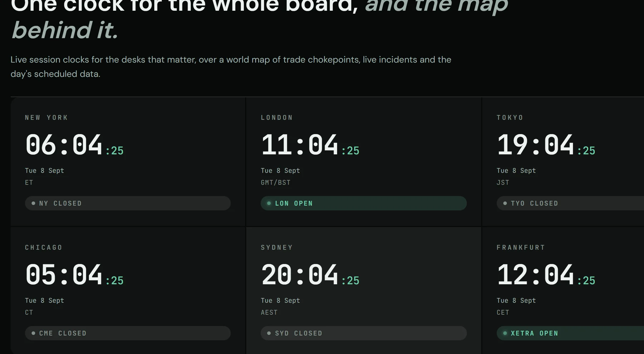Click the London clock time 11:04

click(x=299, y=145)
